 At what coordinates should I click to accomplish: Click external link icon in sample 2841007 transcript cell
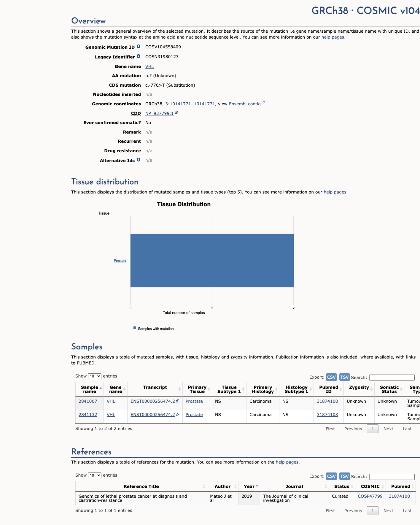pyautogui.click(x=178, y=401)
